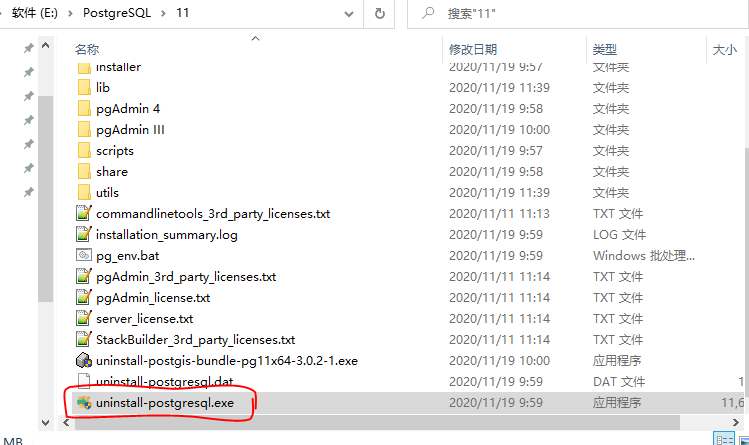
Task: Sort files by the 类型 column header
Action: point(604,49)
